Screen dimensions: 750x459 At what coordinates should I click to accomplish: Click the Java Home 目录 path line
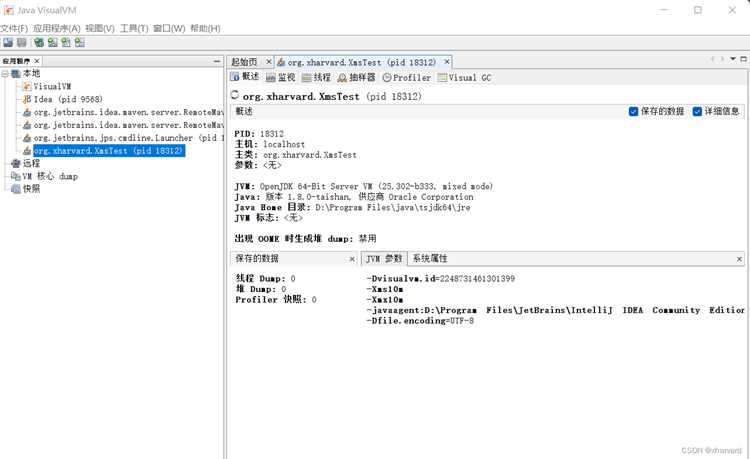[352, 208]
